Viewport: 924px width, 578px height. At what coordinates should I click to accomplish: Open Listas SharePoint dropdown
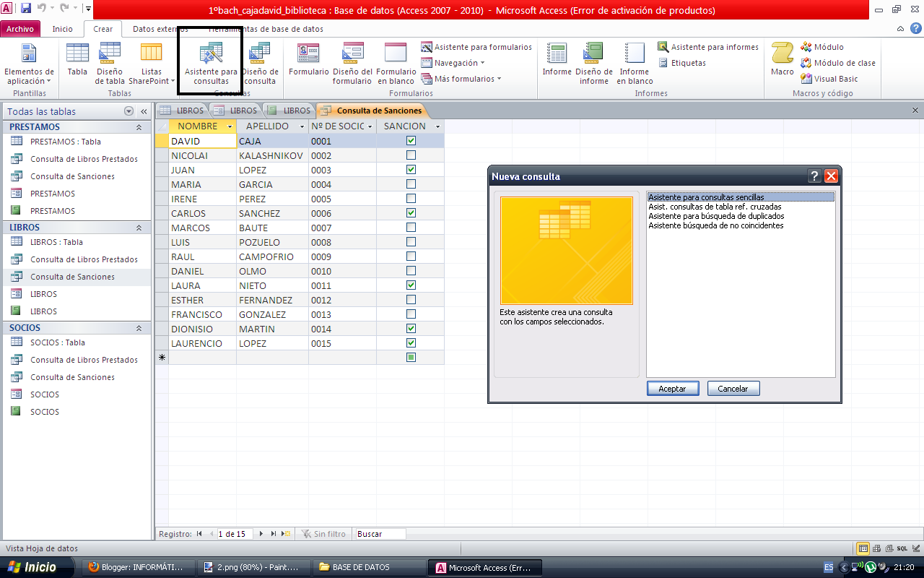click(152, 64)
